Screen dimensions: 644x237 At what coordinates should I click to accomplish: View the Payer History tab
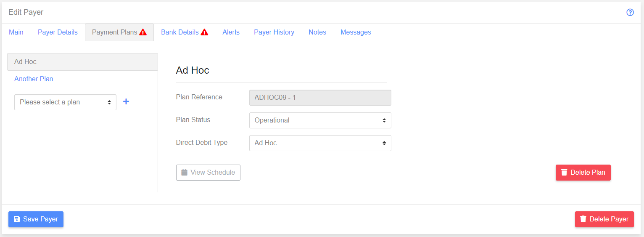click(x=274, y=32)
